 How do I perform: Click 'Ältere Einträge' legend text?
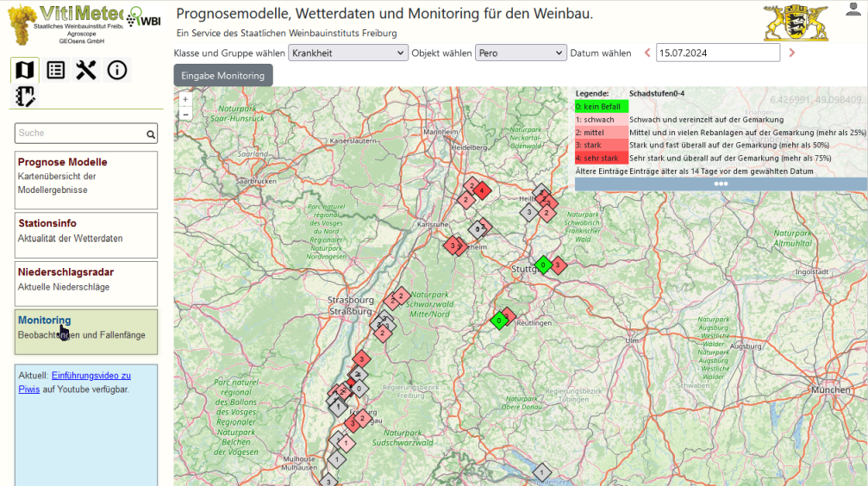601,171
